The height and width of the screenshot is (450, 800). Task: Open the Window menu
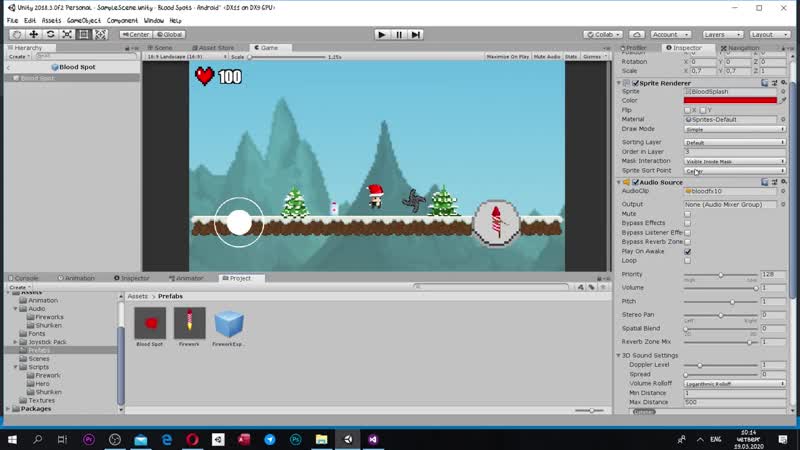pos(154,20)
